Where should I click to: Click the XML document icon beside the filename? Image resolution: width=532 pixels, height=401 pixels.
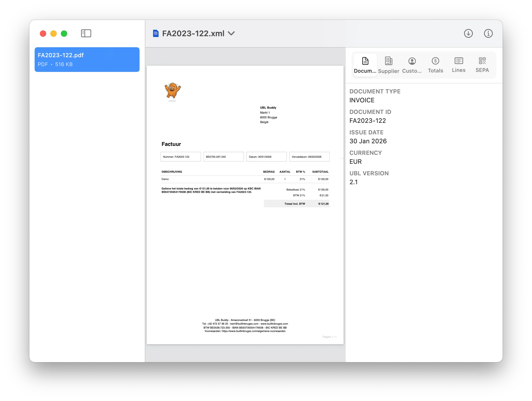click(156, 33)
